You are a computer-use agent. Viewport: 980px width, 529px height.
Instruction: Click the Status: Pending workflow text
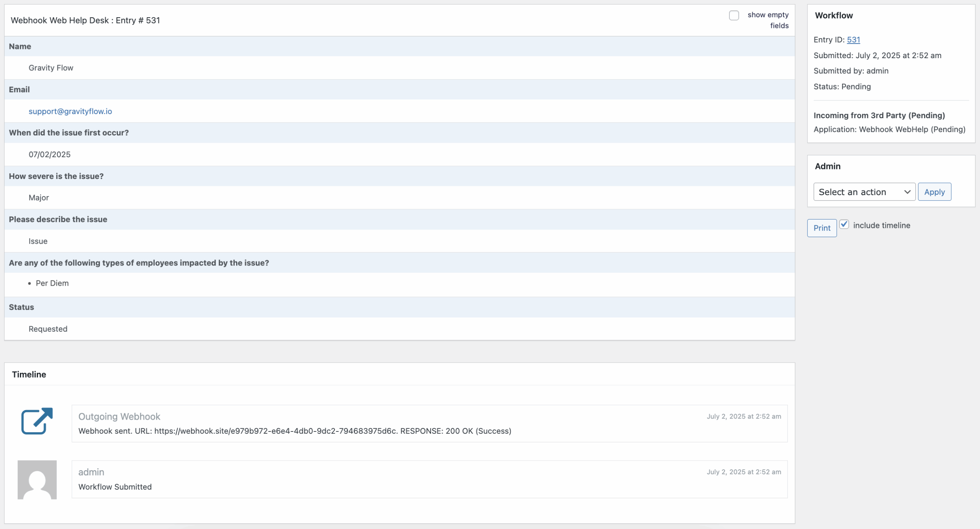[842, 87]
